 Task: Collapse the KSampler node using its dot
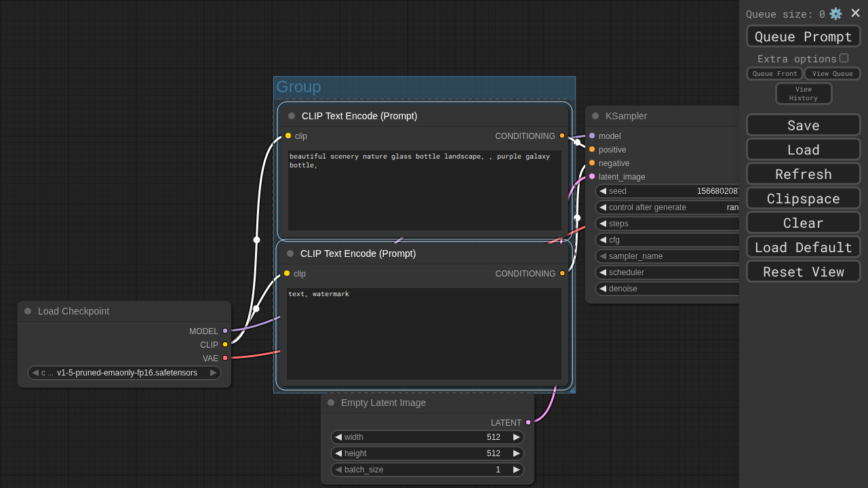click(595, 116)
